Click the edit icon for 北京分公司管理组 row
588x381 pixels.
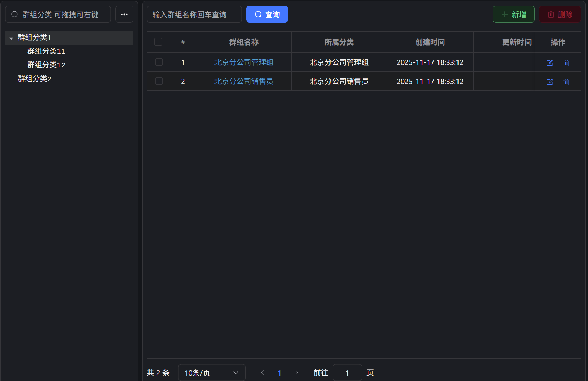click(x=550, y=63)
